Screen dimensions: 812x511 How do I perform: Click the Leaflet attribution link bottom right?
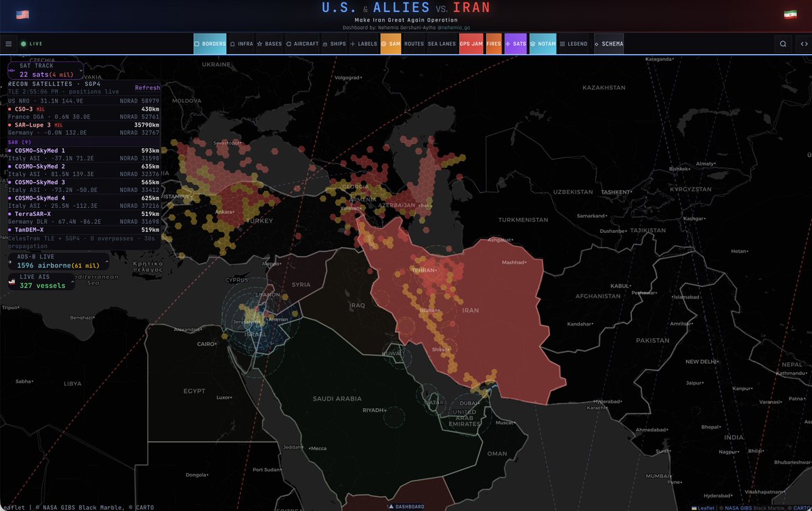(705, 508)
